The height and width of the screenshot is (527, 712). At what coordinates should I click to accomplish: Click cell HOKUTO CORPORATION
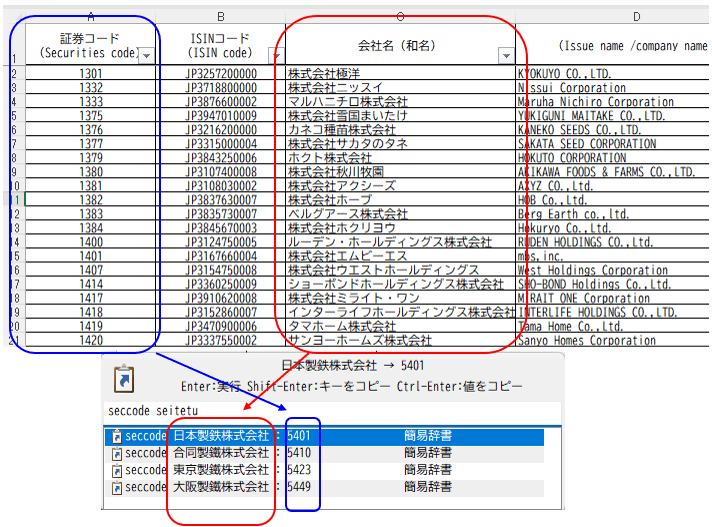tap(613, 158)
